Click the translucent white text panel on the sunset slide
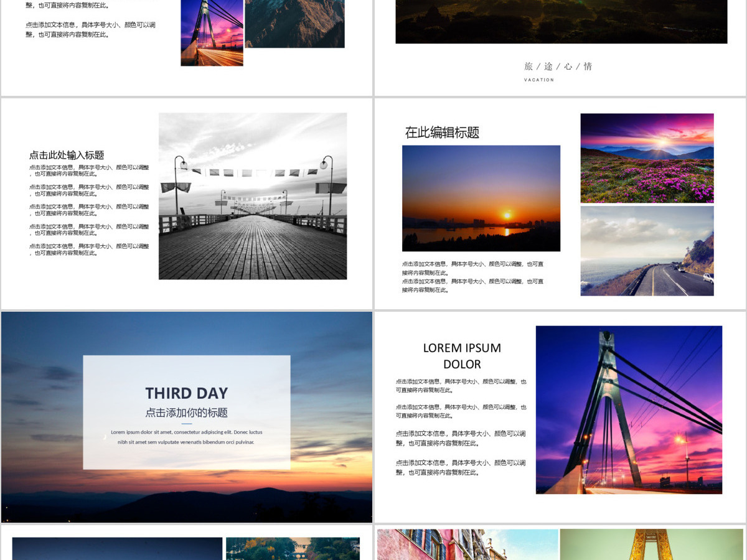Image resolution: width=747 pixels, height=560 pixels. [187, 413]
